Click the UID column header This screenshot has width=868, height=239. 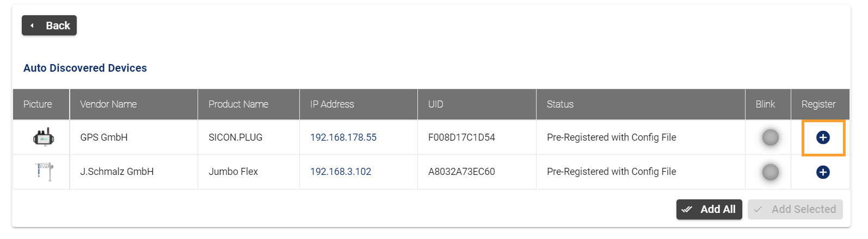coord(435,104)
